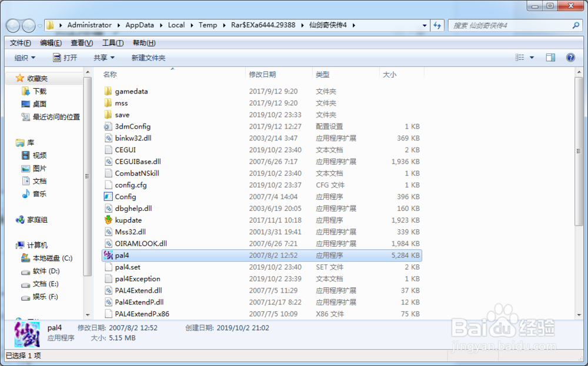This screenshot has height=366, width=588.
Task: Click 新建文件夹 (New folder) button
Action: [148, 58]
